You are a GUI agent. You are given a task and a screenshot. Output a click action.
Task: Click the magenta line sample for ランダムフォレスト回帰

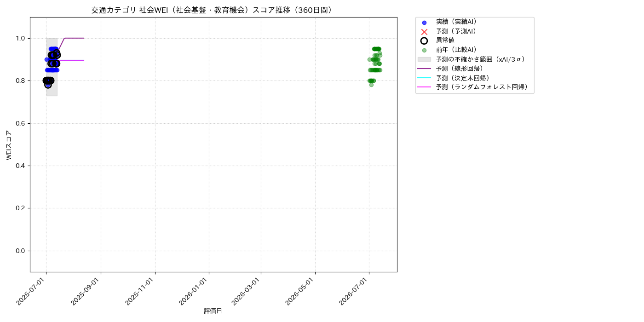[424, 87]
